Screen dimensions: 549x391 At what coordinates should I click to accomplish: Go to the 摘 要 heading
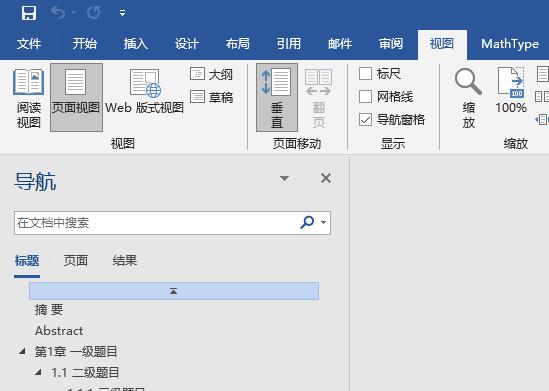(x=49, y=310)
